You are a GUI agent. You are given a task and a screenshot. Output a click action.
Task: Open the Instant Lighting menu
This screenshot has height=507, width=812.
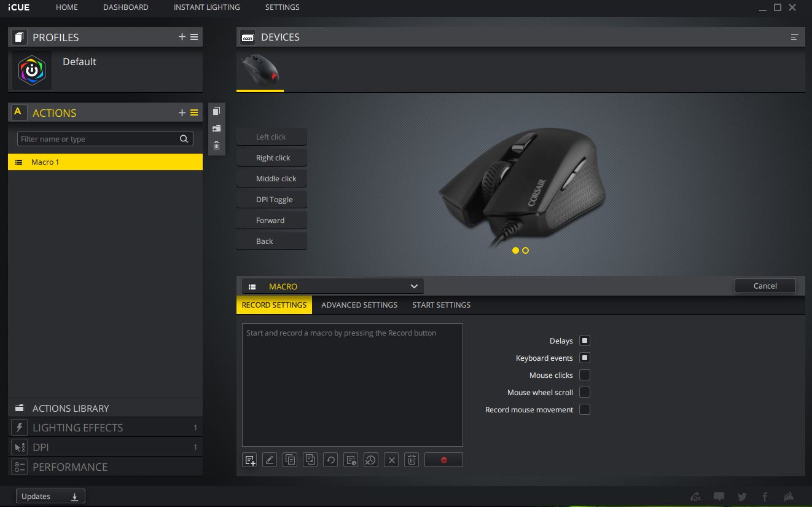tap(206, 7)
